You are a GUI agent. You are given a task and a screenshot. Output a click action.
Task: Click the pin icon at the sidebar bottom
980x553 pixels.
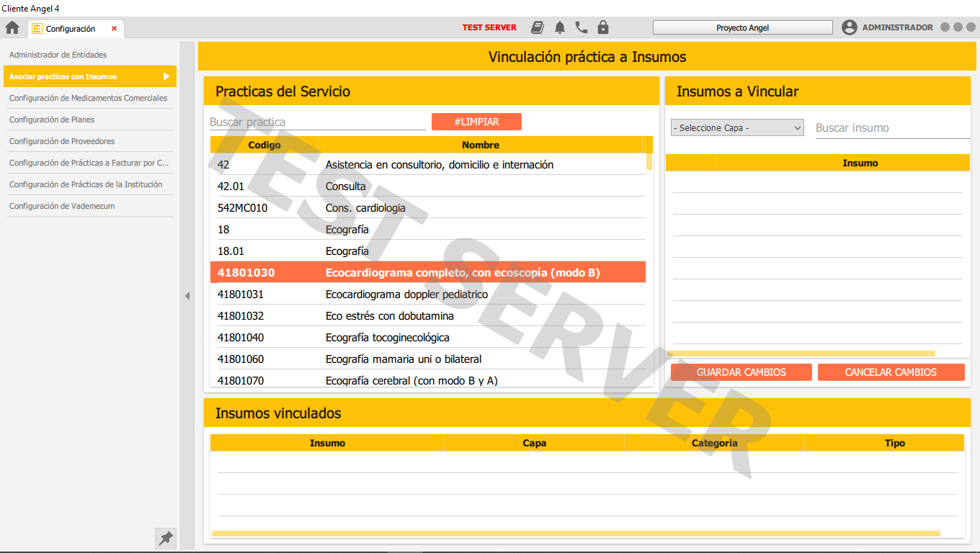(x=165, y=538)
